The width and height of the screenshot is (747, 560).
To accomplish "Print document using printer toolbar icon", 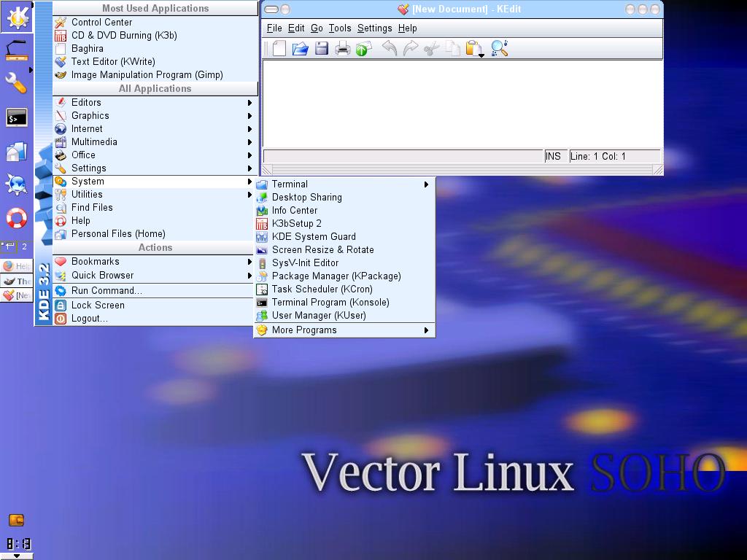I will pos(342,48).
